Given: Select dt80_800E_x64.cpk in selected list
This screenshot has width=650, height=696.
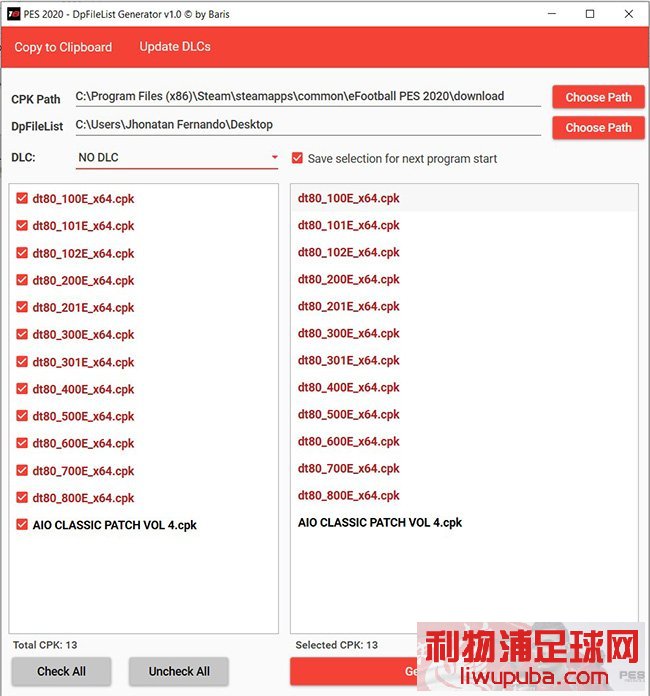Looking at the screenshot, I should 464,496.
